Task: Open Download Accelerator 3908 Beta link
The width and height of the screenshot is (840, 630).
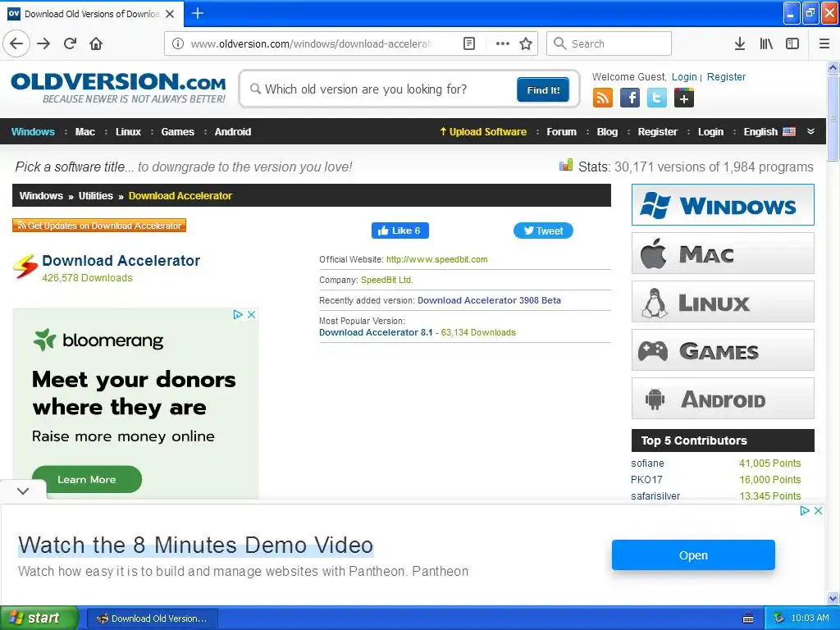Action: [x=489, y=300]
